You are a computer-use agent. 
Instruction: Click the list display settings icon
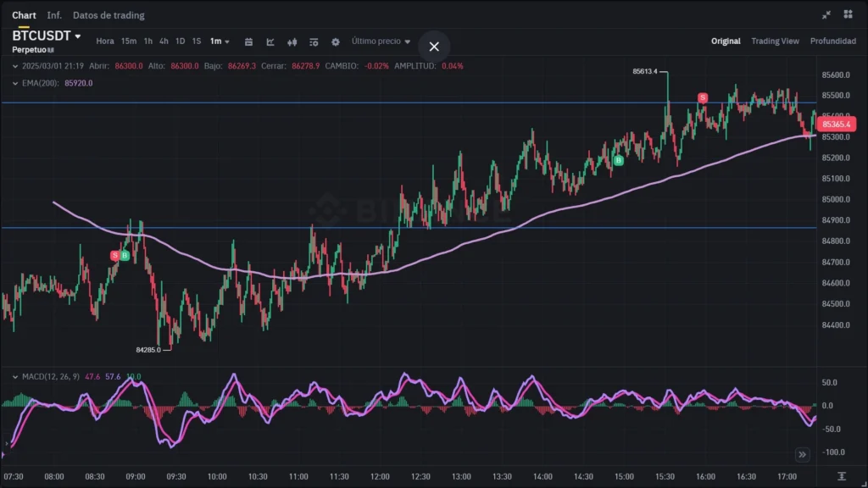pyautogui.click(x=314, y=42)
